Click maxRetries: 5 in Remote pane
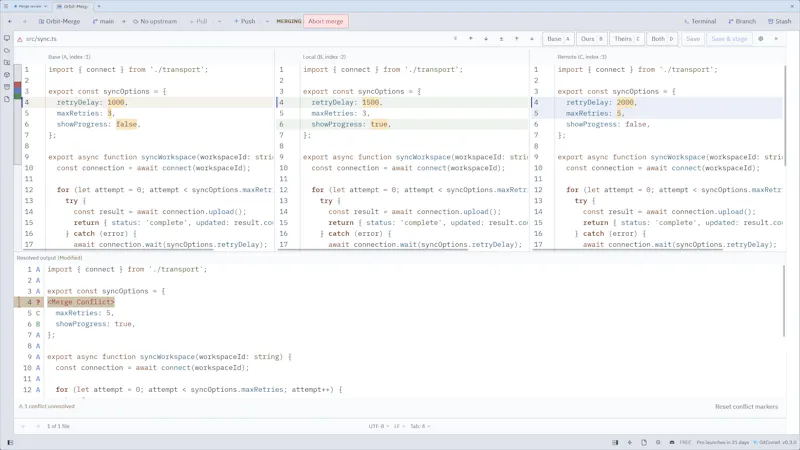800x450 pixels. [x=657, y=113]
